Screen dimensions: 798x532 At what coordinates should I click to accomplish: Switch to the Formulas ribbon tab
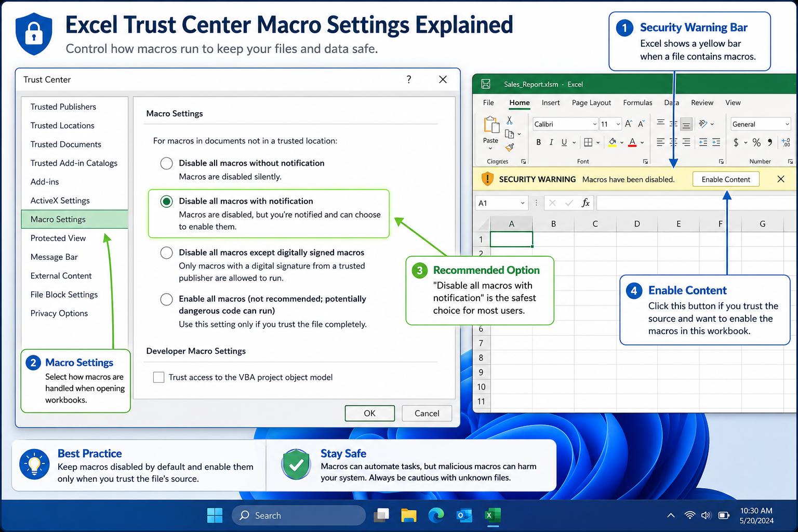pos(637,102)
